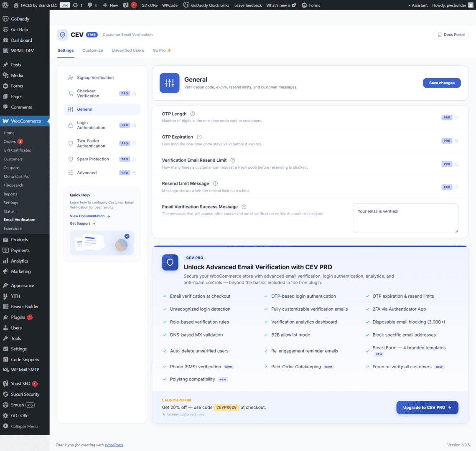Click the FREE badge beside CEV
This screenshot has height=451, width=476.
pyautogui.click(x=92, y=35)
